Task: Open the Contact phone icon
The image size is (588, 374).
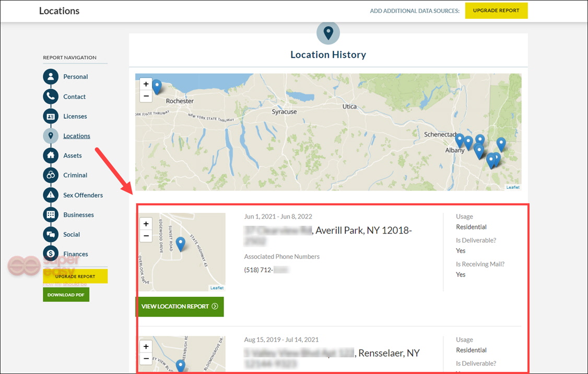Action: point(51,96)
